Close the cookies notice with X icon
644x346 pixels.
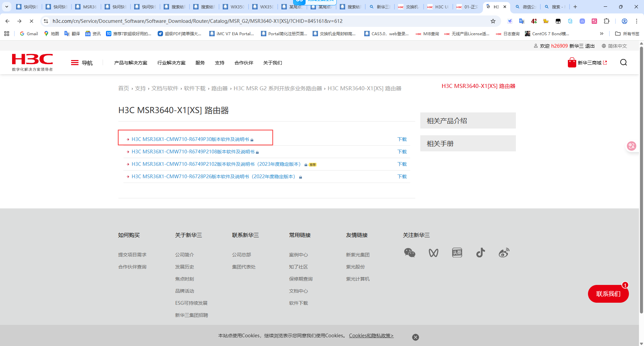[x=416, y=337]
